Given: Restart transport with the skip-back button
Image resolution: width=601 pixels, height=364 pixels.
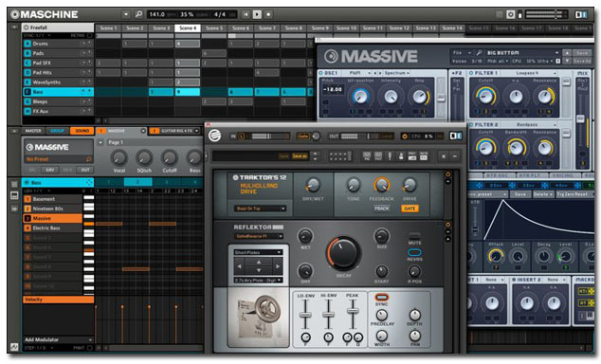Looking at the screenshot, I should (x=246, y=14).
